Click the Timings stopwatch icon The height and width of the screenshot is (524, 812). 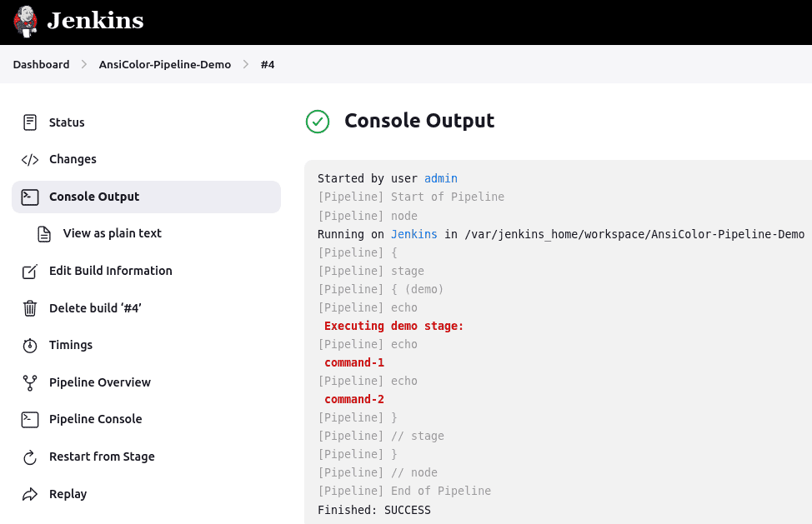(x=30, y=346)
